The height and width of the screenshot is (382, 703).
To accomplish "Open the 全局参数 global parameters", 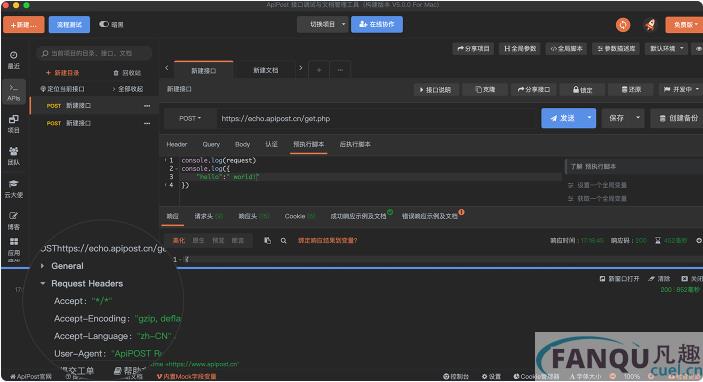I will click(520, 48).
